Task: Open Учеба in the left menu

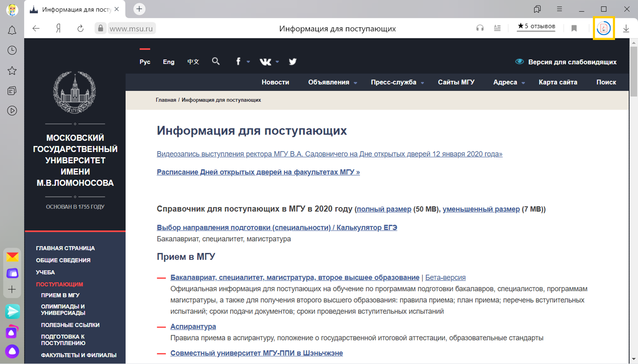Action: click(x=45, y=272)
